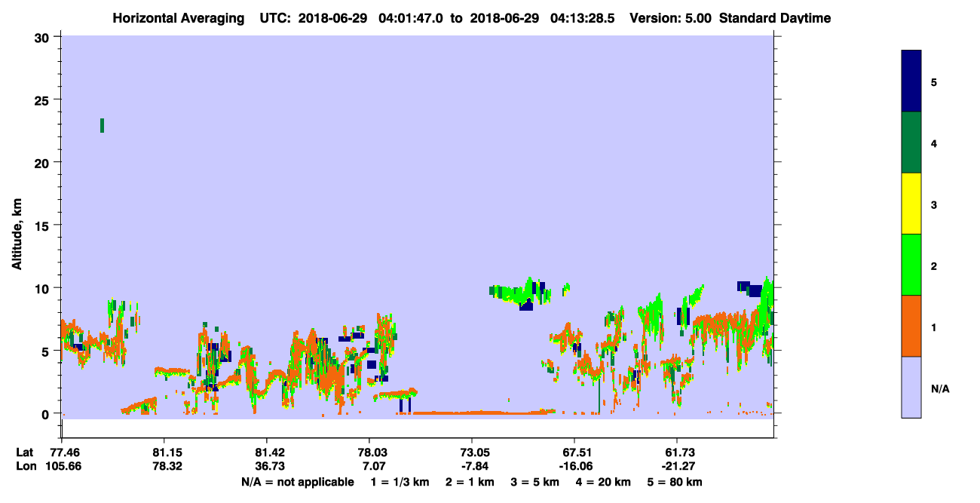Image resolution: width=980 pixels, height=503 pixels.
Task: Click the green cloud layer at 10 km mid-plot
Action: (x=520, y=293)
